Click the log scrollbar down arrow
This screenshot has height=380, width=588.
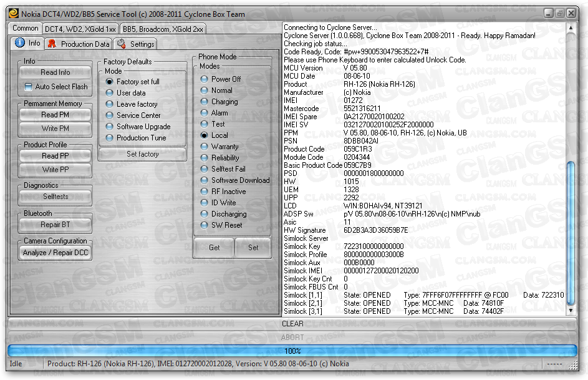[571, 311]
